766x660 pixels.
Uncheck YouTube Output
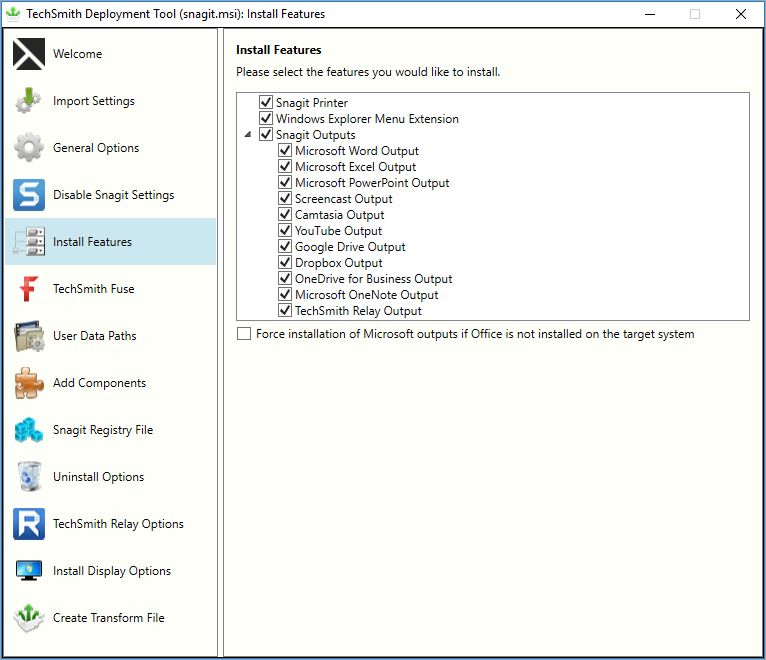coord(285,230)
